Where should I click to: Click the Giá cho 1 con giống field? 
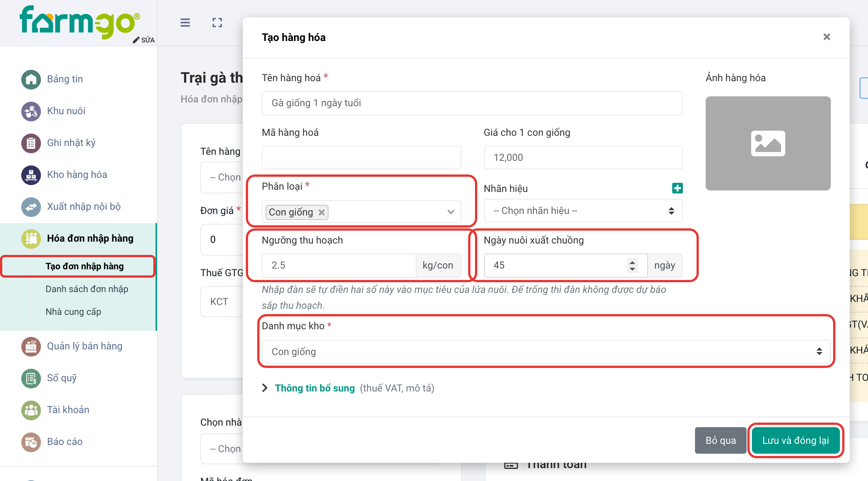click(583, 157)
